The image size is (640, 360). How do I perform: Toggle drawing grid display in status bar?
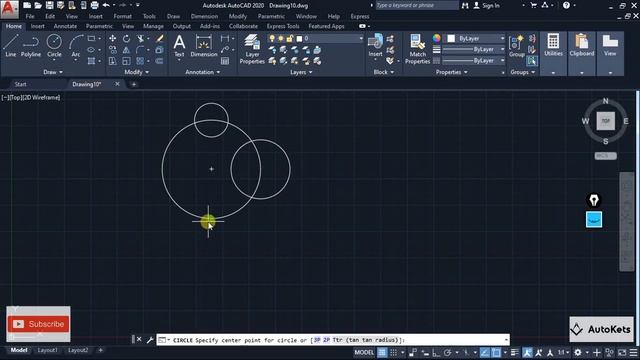tap(382, 352)
